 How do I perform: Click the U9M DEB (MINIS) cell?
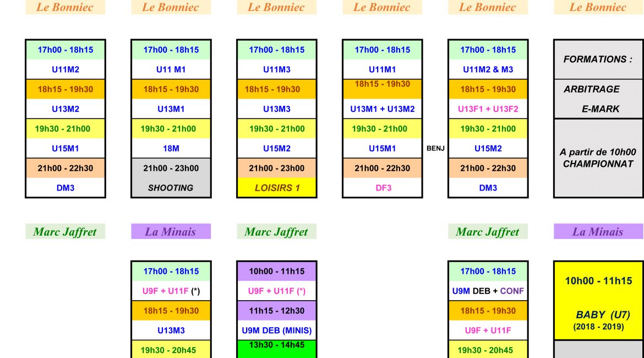click(x=277, y=330)
